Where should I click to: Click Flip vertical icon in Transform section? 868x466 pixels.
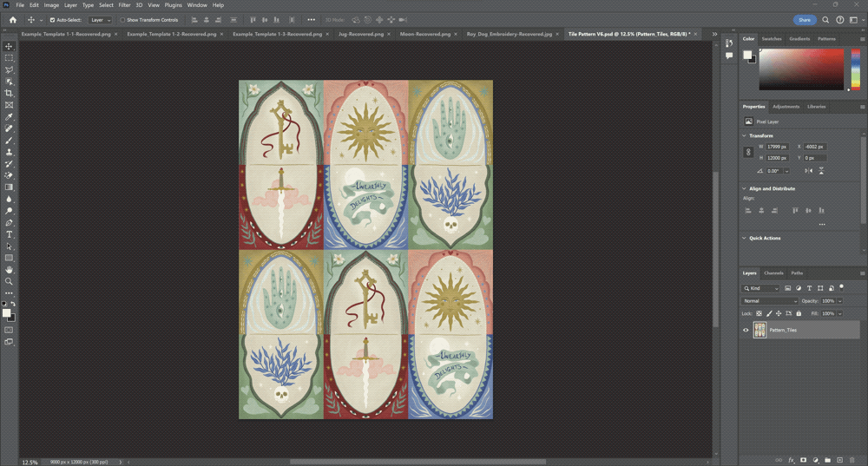(821, 171)
